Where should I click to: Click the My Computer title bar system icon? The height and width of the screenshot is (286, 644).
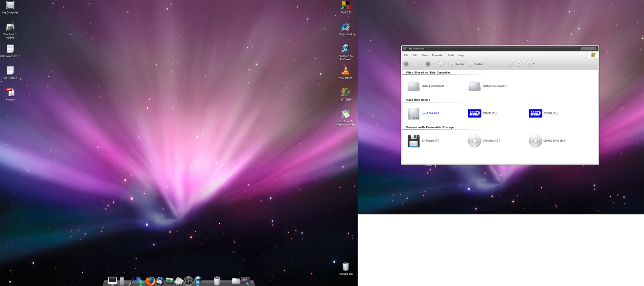pos(405,49)
